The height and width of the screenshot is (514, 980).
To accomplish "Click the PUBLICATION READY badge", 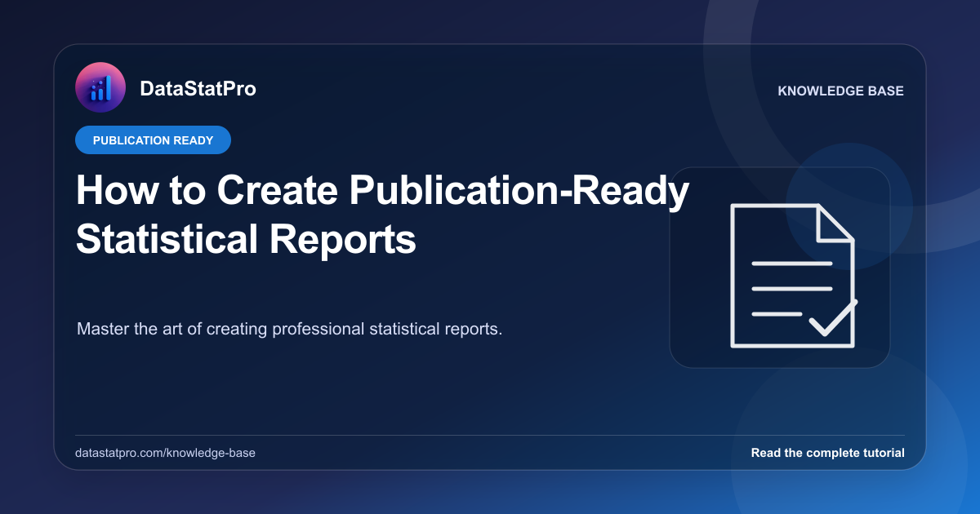I will 153,140.
